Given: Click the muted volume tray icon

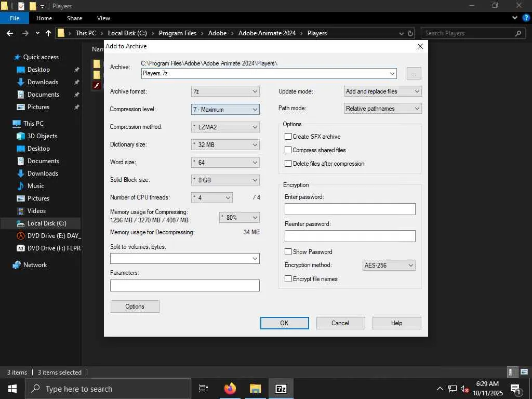Looking at the screenshot, I should coord(465,389).
